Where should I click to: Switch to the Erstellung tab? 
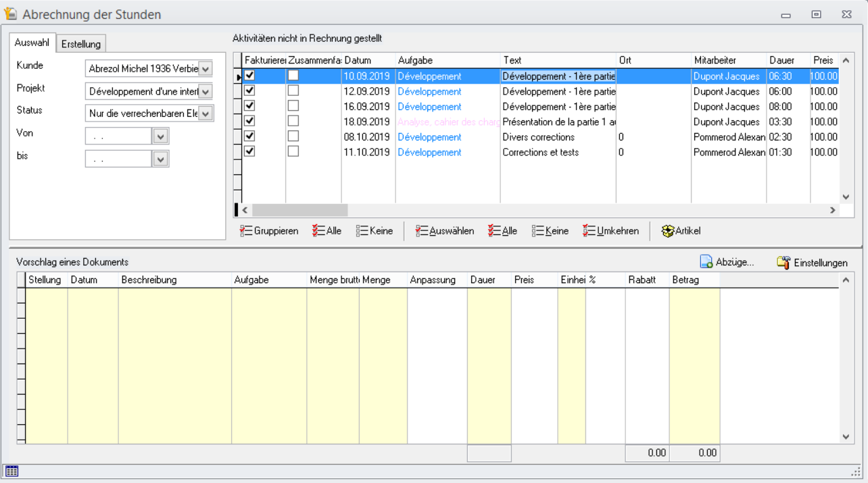click(x=81, y=44)
